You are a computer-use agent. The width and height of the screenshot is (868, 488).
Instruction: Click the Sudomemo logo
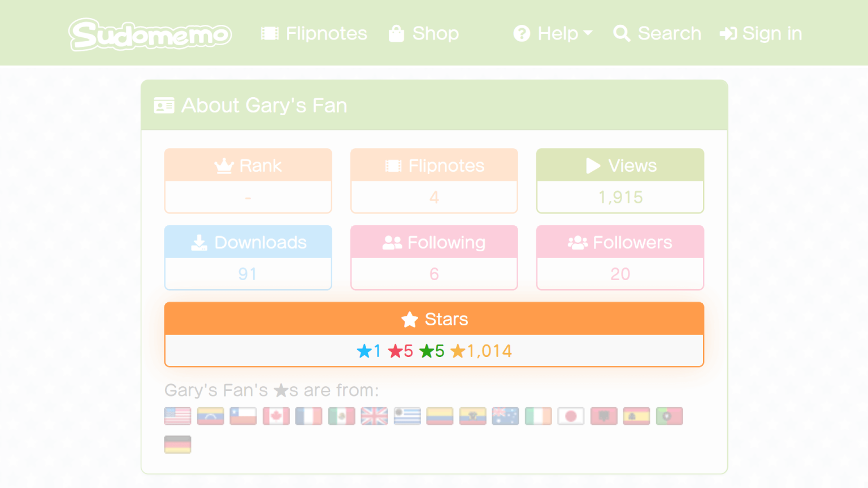150,34
